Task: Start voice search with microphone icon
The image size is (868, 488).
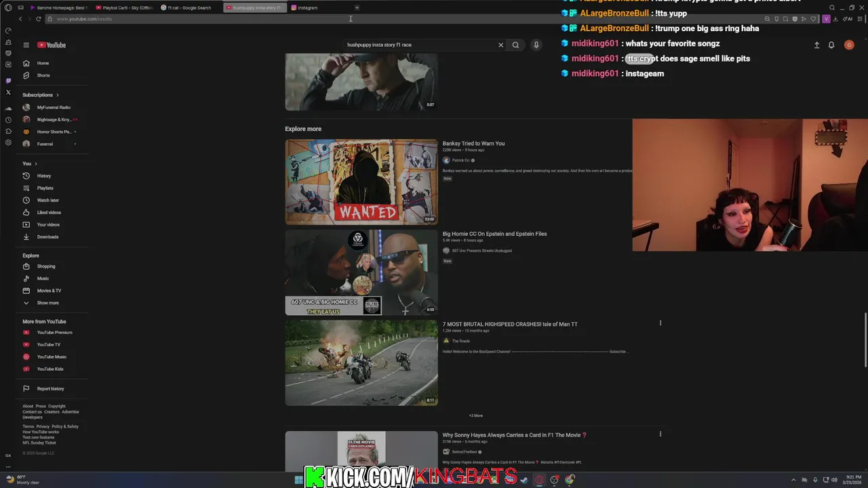Action: coord(536,45)
